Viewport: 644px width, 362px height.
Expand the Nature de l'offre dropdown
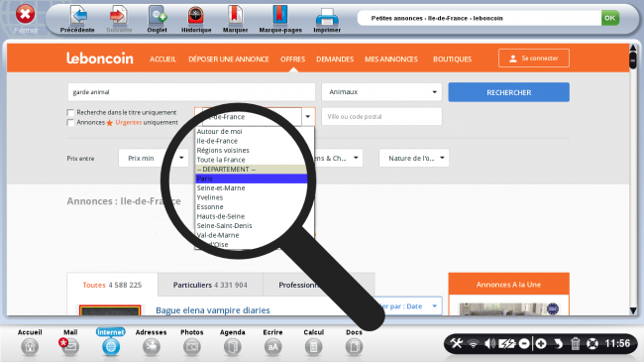[414, 158]
